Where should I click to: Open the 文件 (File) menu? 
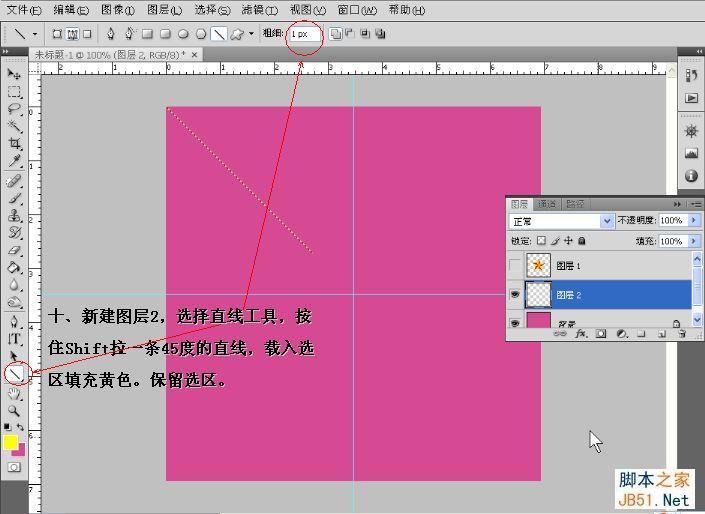pyautogui.click(x=24, y=9)
